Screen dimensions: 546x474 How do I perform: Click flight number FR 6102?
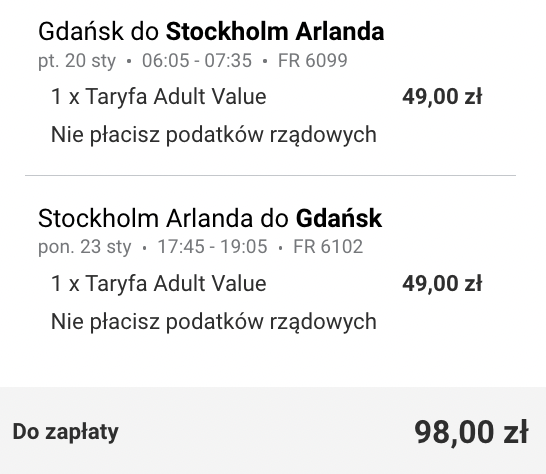click(328, 247)
